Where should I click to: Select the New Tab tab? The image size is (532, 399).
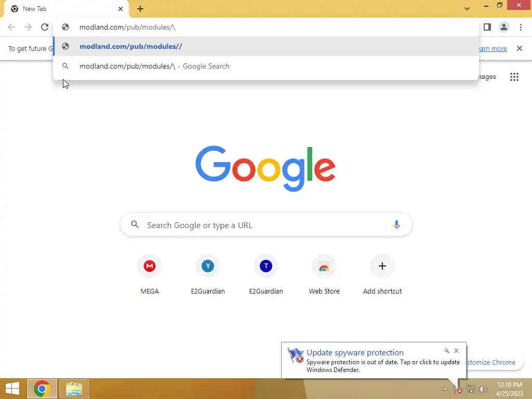66,9
